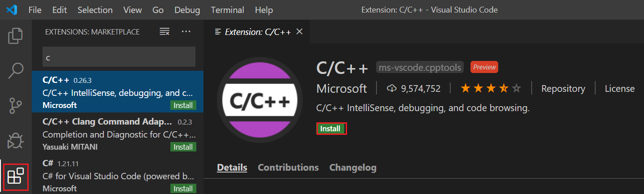Close the Extension: C/C++ tab
This screenshot has width=644, height=194.
tap(300, 31)
